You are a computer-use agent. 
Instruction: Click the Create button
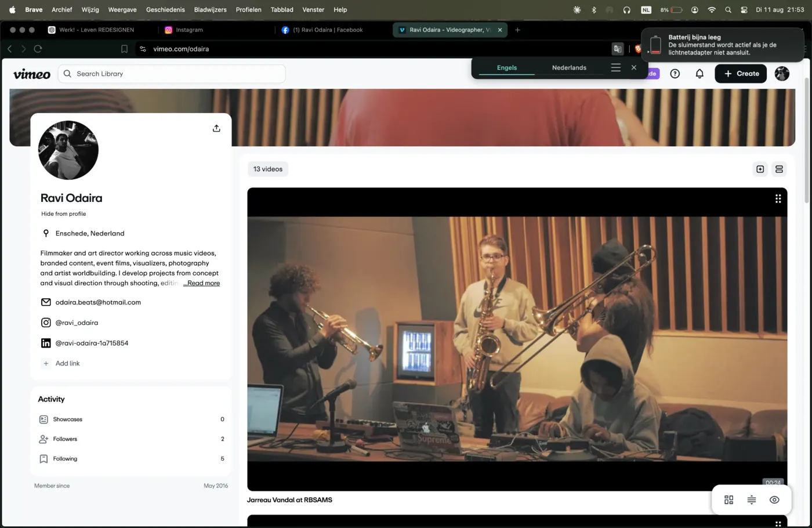pos(741,74)
